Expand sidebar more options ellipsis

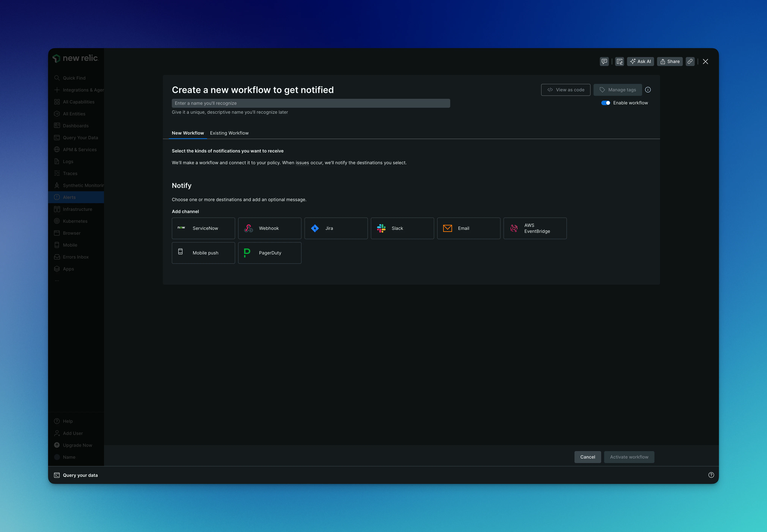tap(57, 281)
